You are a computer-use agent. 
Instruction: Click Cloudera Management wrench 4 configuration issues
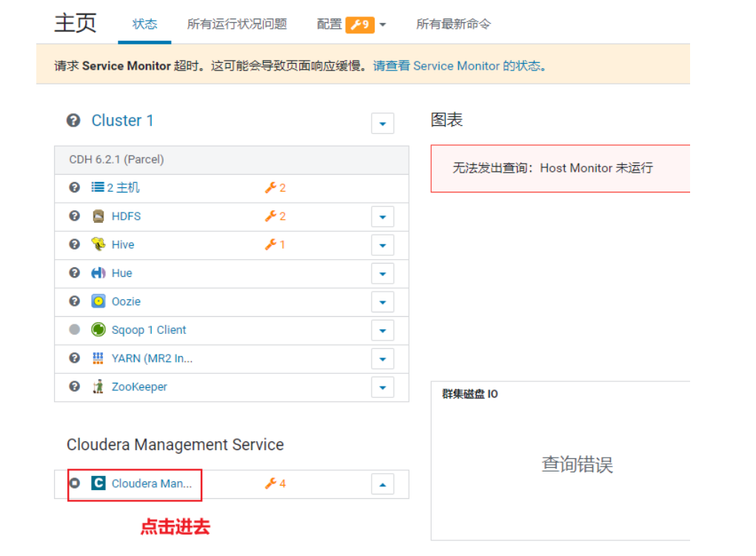275,483
